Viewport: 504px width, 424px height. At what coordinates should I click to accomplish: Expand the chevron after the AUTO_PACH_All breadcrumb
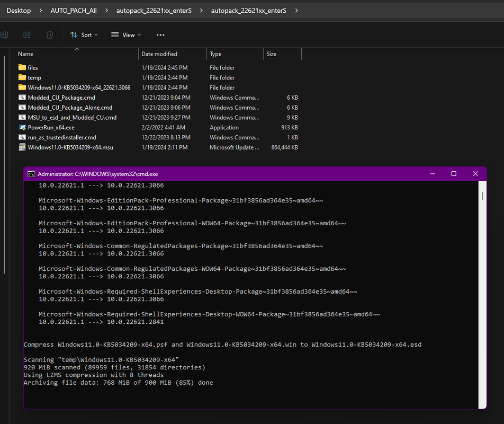106,11
